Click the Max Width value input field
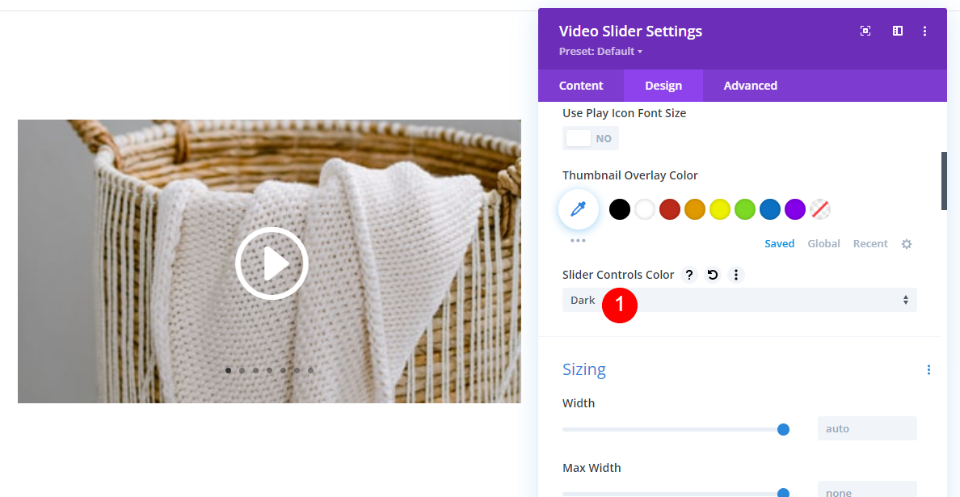 (867, 489)
